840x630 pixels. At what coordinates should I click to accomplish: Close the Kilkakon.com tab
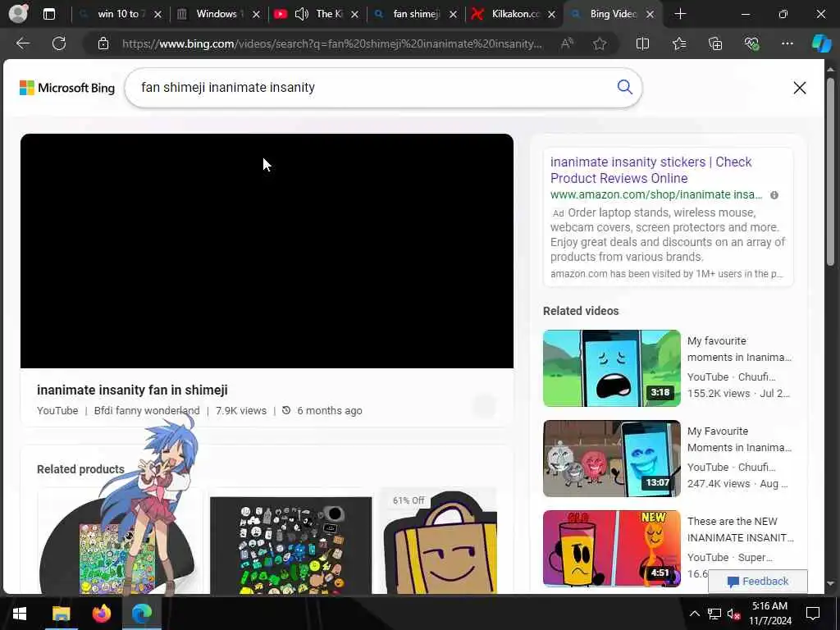click(551, 15)
